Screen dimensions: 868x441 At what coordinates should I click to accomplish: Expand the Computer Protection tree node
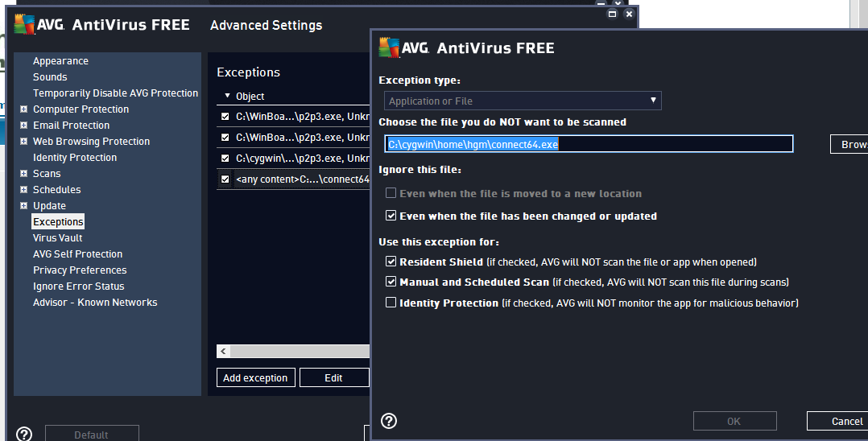[x=24, y=109]
